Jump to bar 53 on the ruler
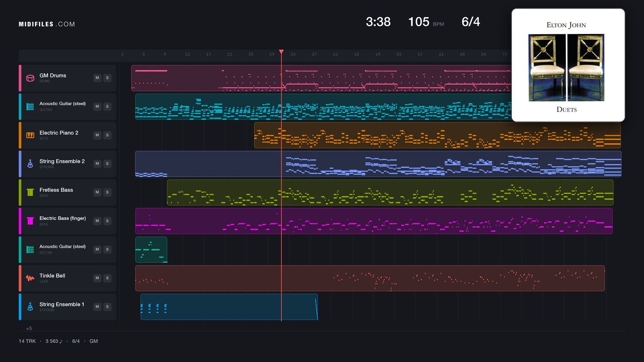The height and width of the screenshot is (362, 644). (399, 54)
